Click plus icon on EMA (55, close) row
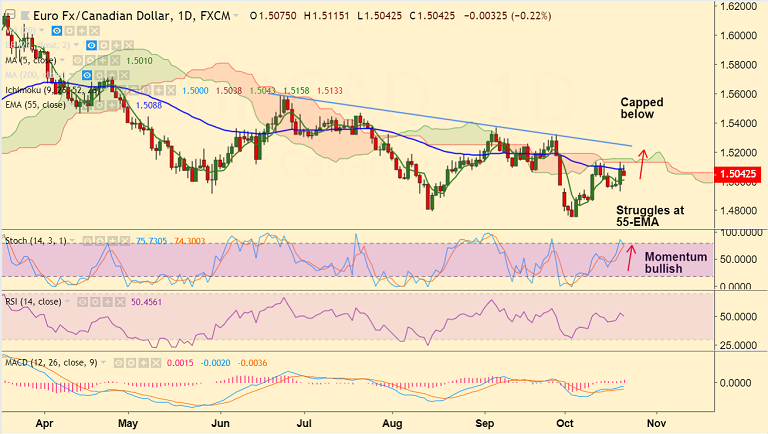The height and width of the screenshot is (434, 768). click(x=113, y=105)
